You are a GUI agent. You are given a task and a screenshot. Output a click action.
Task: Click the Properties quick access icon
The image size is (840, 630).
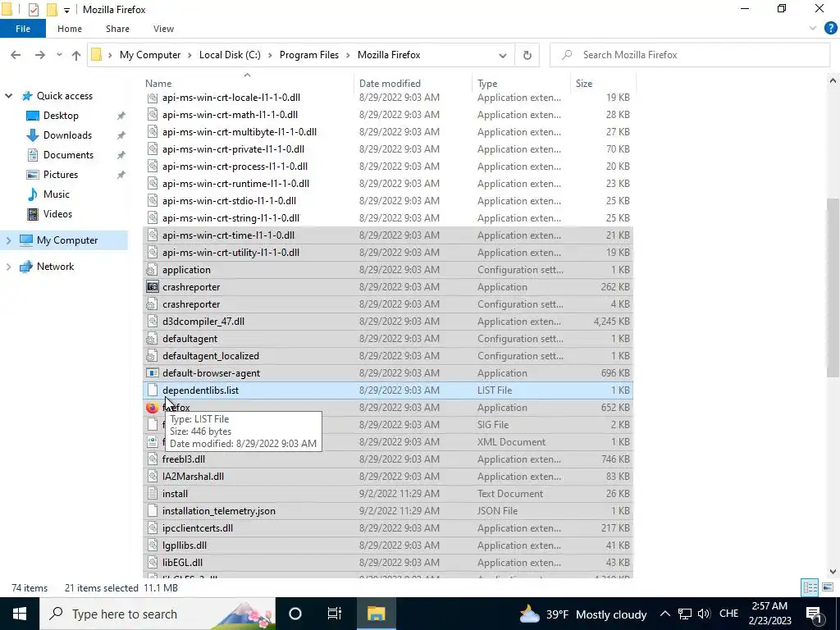(x=33, y=9)
